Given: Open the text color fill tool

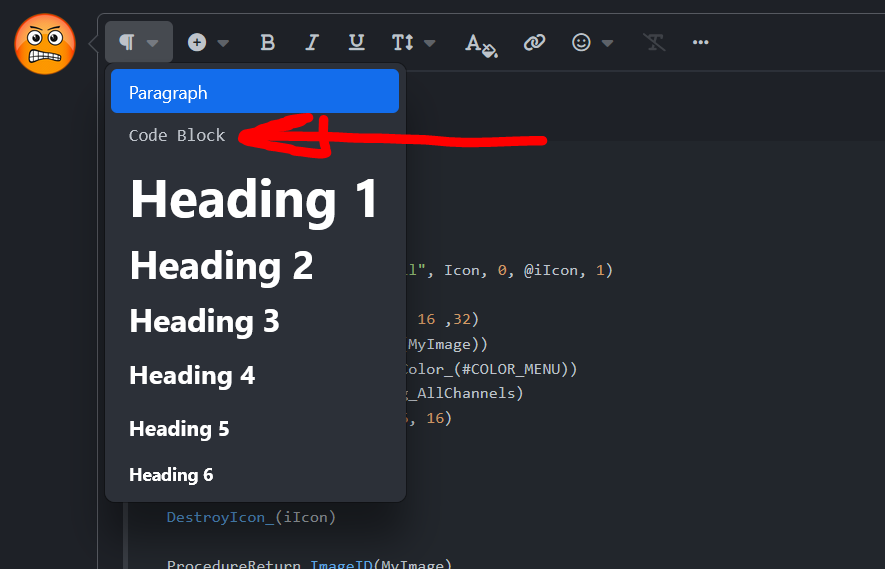Looking at the screenshot, I should [481, 45].
